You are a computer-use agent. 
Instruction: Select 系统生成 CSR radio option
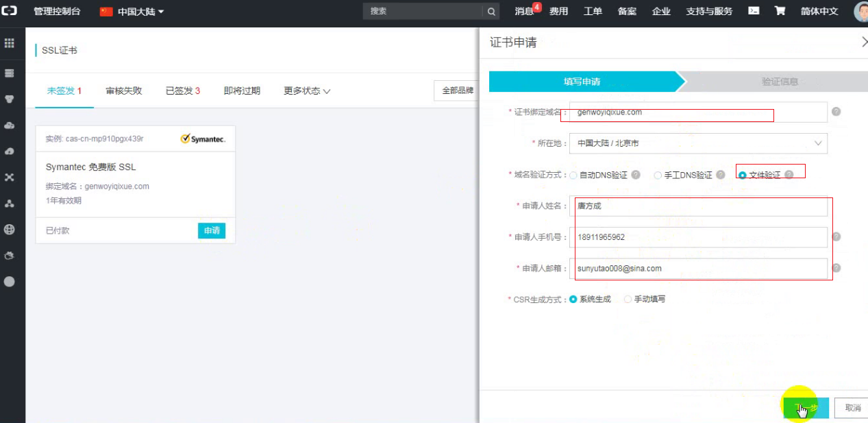pos(573,300)
